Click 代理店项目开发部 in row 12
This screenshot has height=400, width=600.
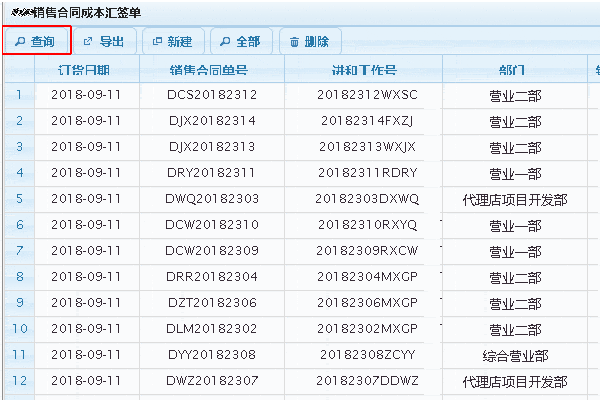pyautogui.click(x=515, y=382)
